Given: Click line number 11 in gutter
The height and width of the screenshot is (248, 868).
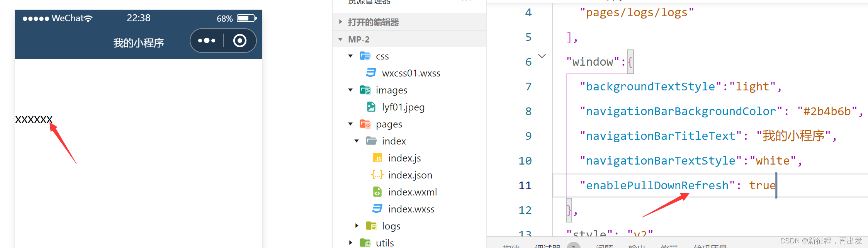Looking at the screenshot, I should (525, 185).
